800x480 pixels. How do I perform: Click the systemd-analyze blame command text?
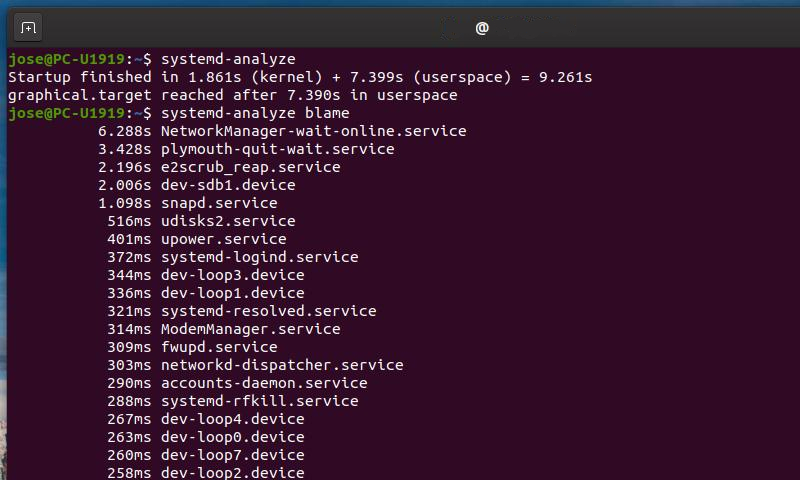coord(255,113)
